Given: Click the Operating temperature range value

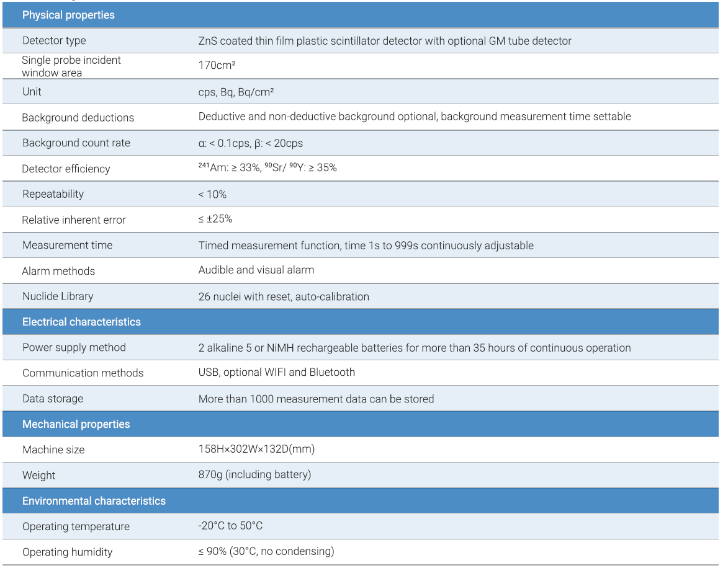Looking at the screenshot, I should click(x=230, y=526).
